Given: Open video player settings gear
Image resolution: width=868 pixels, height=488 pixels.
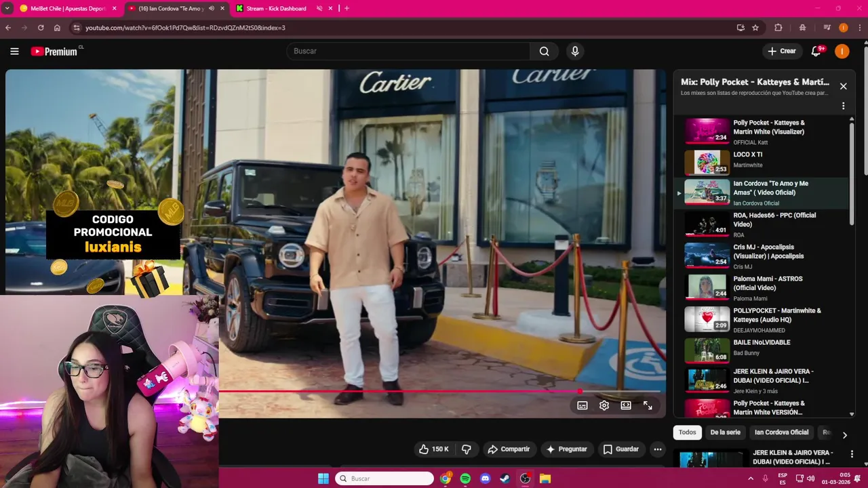Looking at the screenshot, I should [x=604, y=405].
